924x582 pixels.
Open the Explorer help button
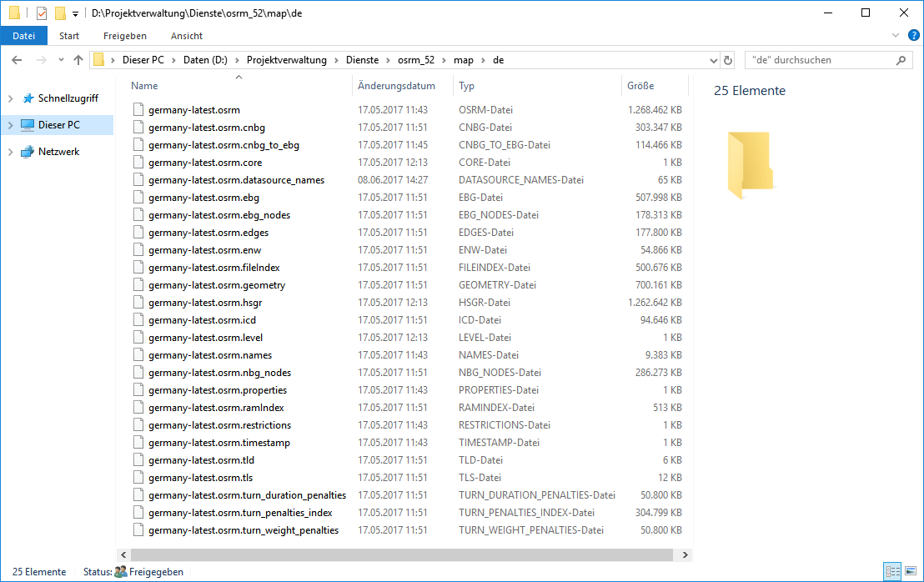913,35
